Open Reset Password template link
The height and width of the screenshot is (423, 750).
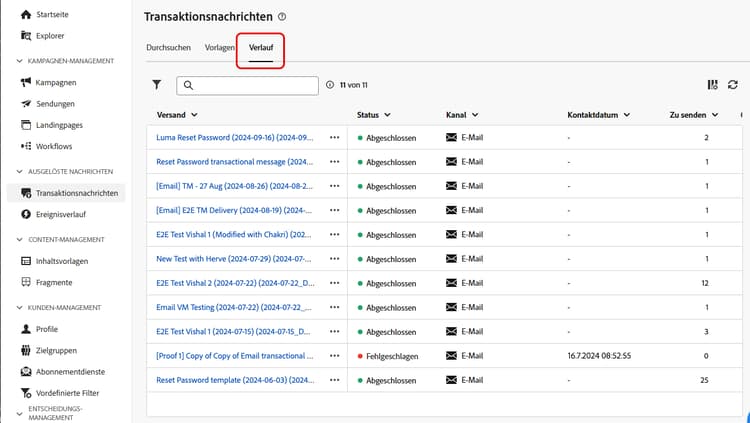click(235, 380)
